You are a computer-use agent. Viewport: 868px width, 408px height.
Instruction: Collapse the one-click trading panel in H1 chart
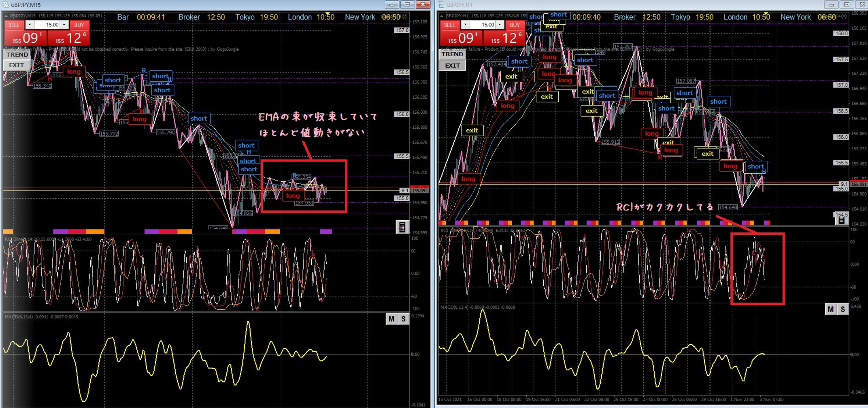(442, 16)
